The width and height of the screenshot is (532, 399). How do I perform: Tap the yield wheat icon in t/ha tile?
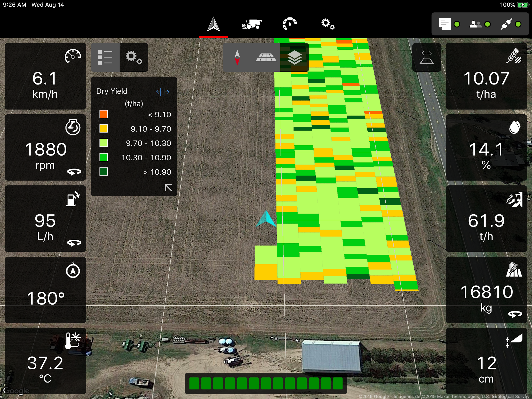click(514, 56)
